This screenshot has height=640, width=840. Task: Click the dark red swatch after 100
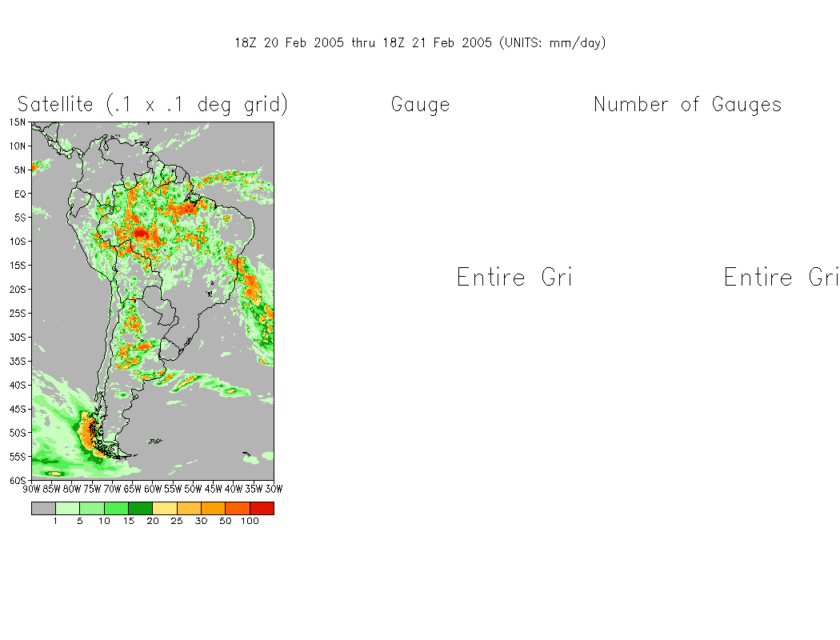[262, 508]
